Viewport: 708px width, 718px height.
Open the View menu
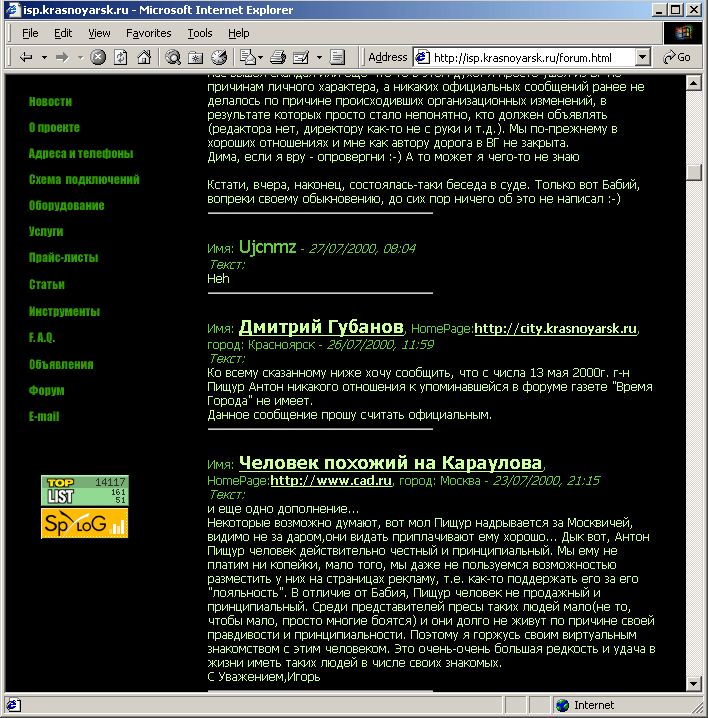pos(99,33)
